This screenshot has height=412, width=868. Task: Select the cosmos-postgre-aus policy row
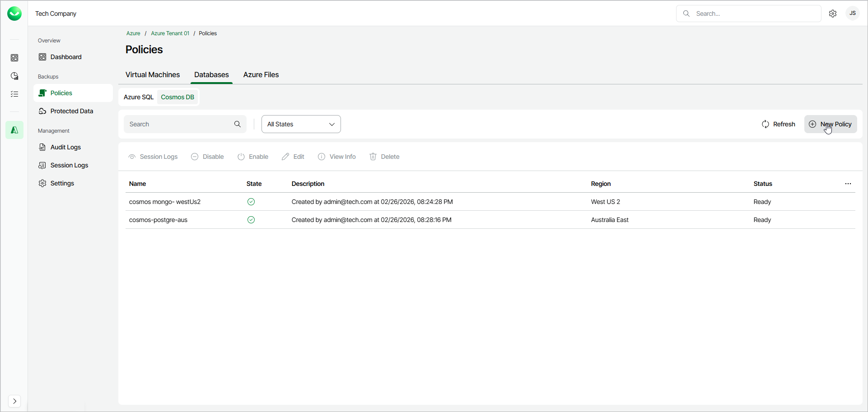click(x=158, y=220)
